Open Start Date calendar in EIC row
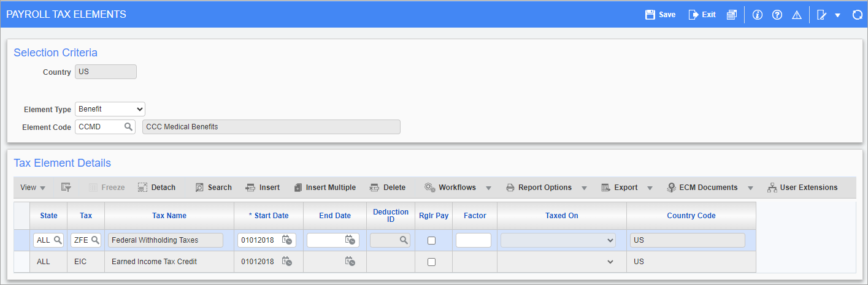 point(287,262)
